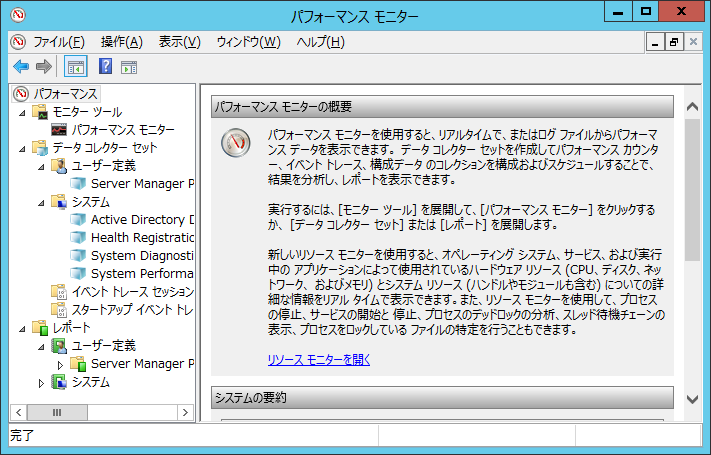Select System Diagnostics label in the tree

142,256
